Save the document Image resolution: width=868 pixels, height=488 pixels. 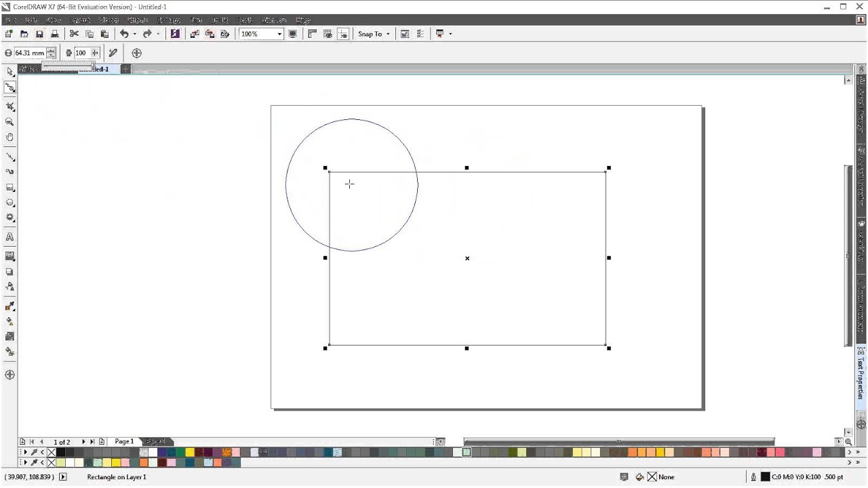pyautogui.click(x=39, y=34)
